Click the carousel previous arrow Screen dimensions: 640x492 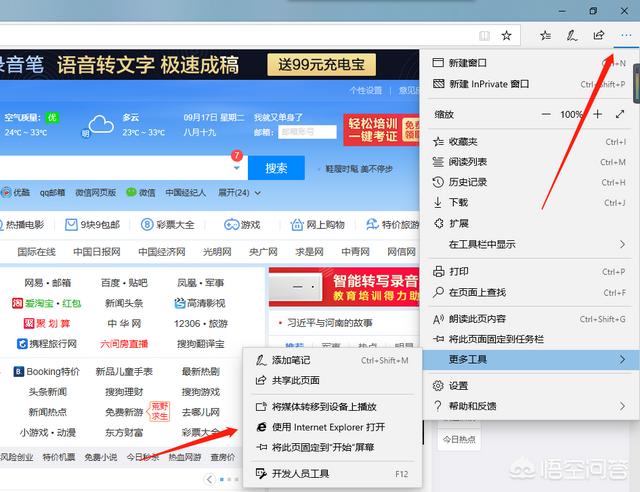(x=209, y=479)
